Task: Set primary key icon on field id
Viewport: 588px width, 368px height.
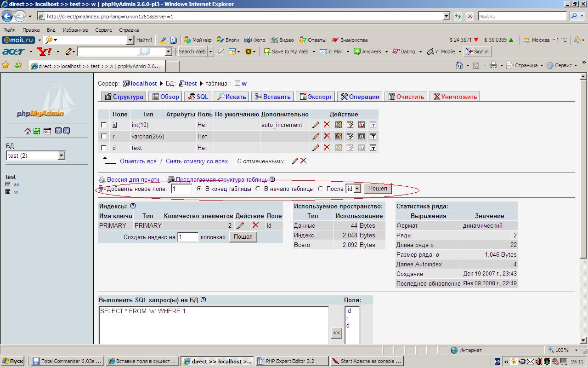Action: [x=339, y=125]
